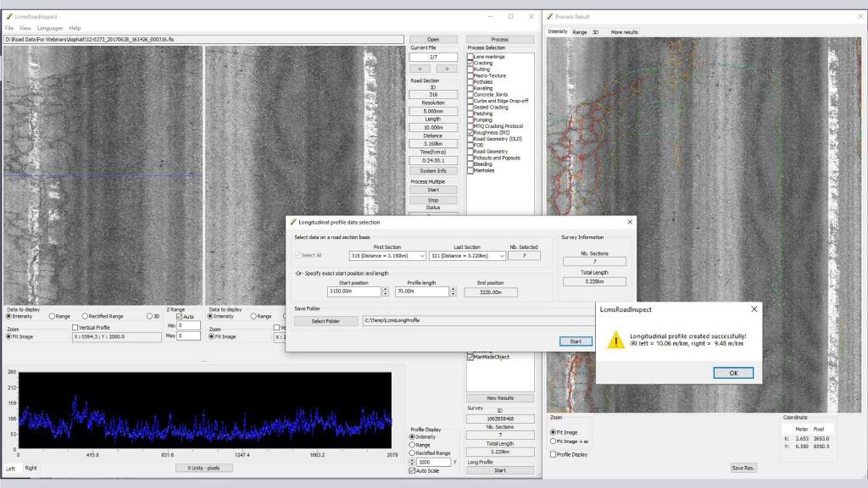The height and width of the screenshot is (488, 868).
Task: Expand the Last Section dropdown
Action: (x=502, y=256)
